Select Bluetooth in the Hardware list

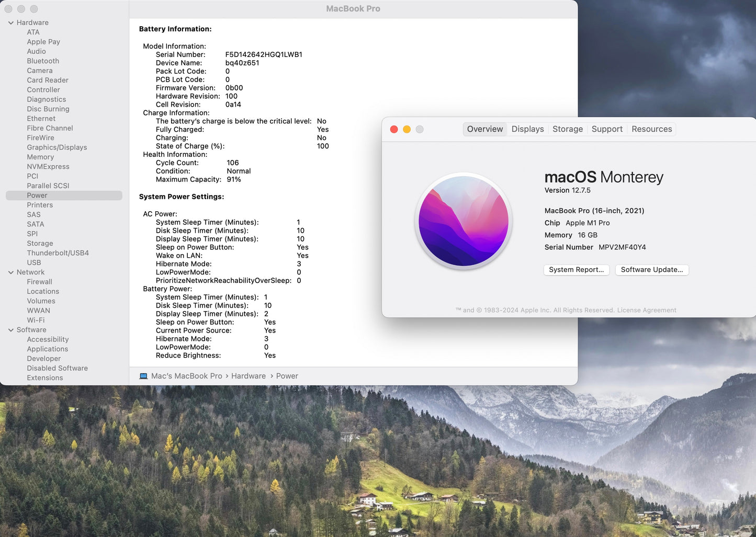[43, 61]
